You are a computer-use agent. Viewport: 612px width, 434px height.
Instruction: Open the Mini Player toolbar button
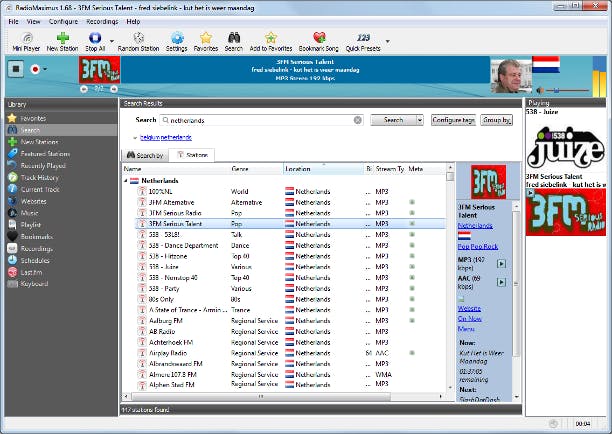[x=26, y=42]
